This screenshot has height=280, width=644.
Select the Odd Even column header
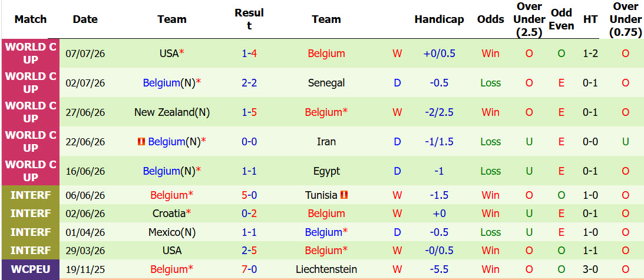pos(562,19)
